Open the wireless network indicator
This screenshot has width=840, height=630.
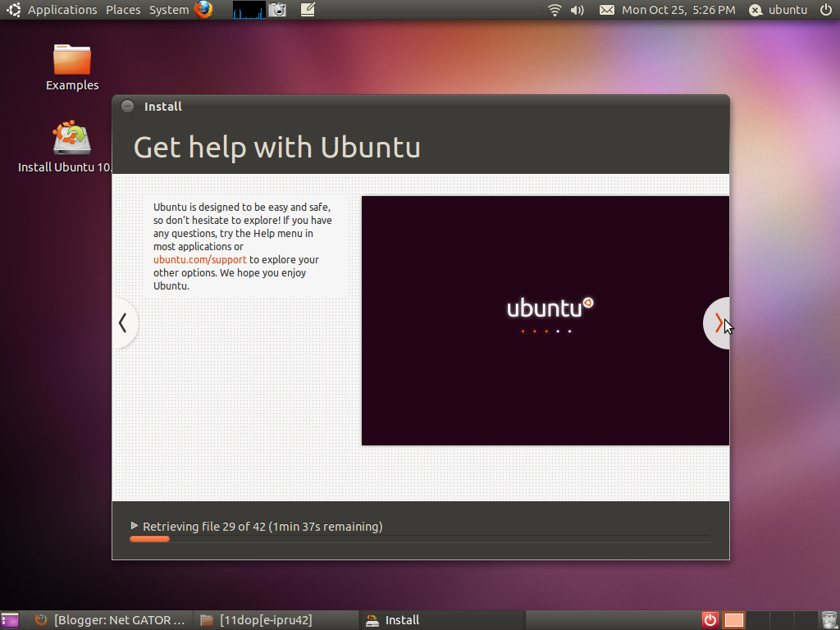pos(555,10)
